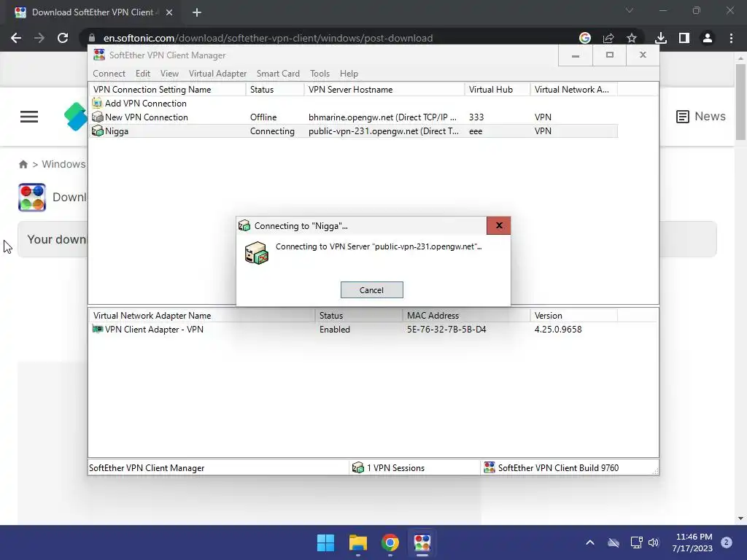The image size is (747, 560).
Task: Sort by VPN Server Hostname column
Action: click(x=384, y=90)
